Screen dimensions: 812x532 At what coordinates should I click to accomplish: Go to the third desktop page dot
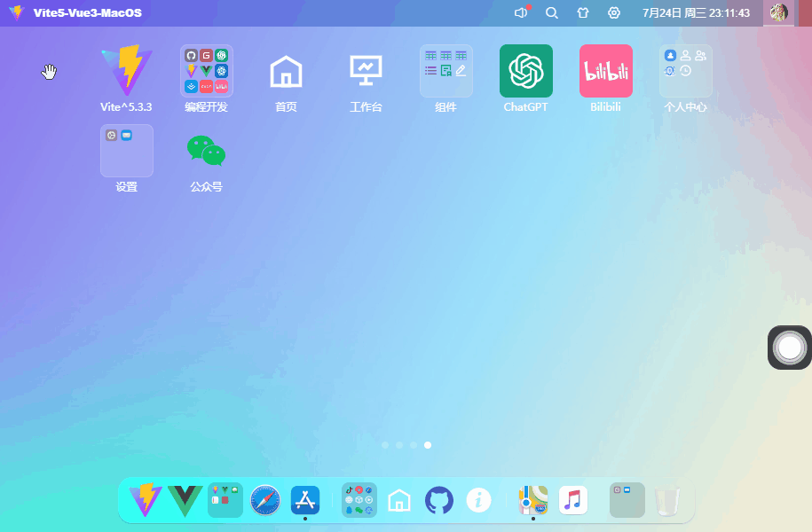click(414, 445)
